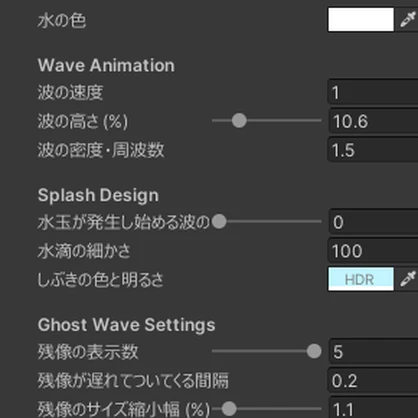Click the 水滴の細かさ field showing 100
The width and height of the screenshot is (418, 418).
pos(373,251)
